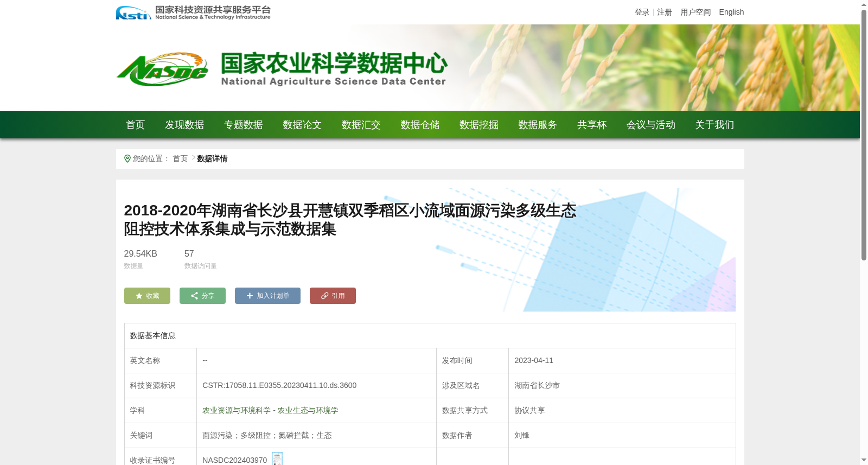Click 数据详情 in the breadcrumb
Image resolution: width=868 pixels, height=465 pixels.
(x=212, y=158)
